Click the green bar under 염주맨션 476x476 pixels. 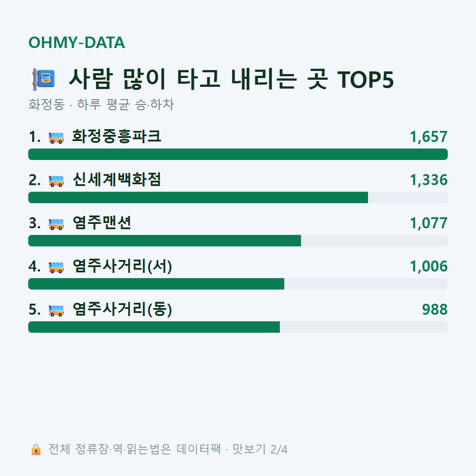coord(164,241)
